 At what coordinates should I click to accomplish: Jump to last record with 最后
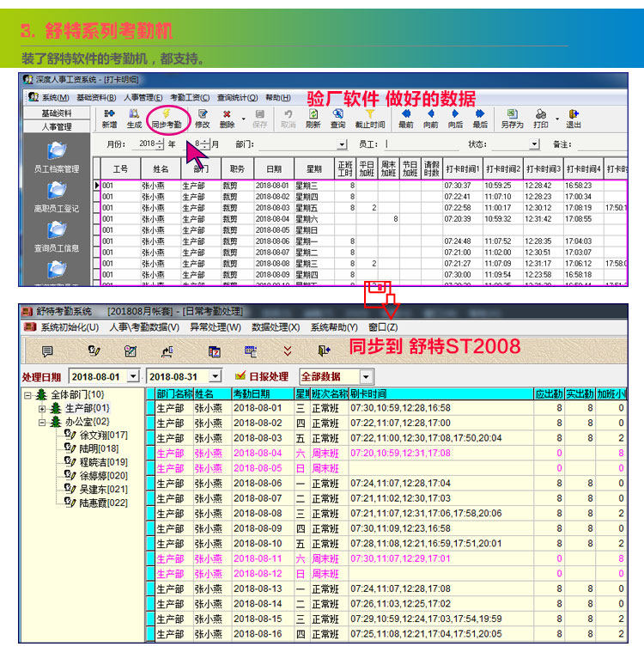click(x=480, y=119)
